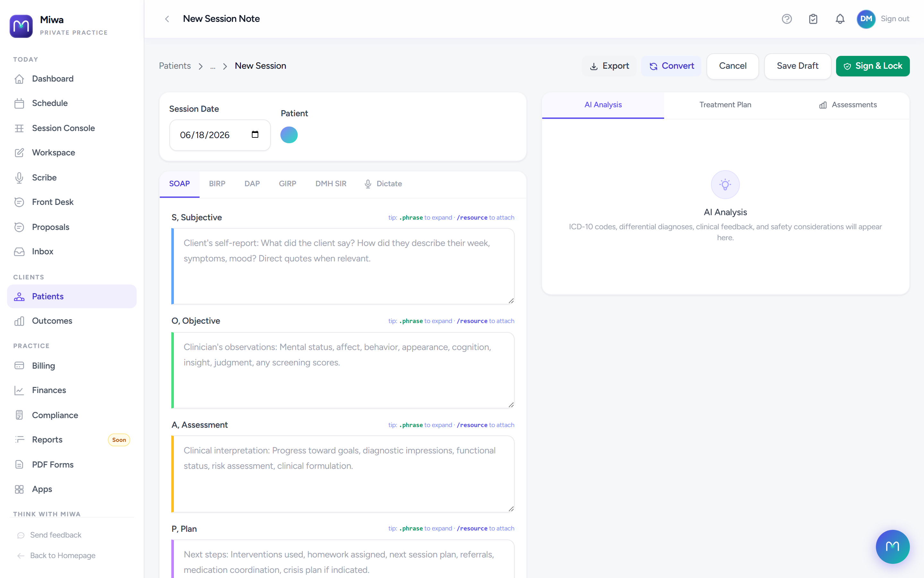
Task: Click the patient avatar circle
Action: point(289,135)
